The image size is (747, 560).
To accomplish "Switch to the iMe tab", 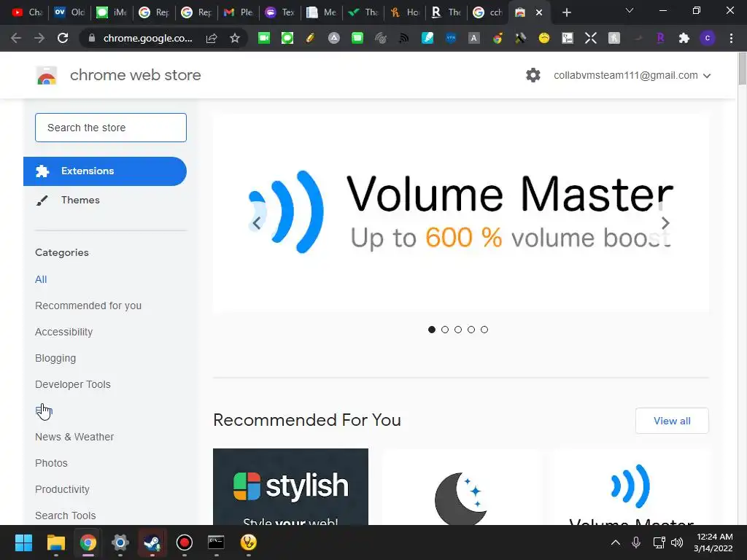I will click(112, 12).
